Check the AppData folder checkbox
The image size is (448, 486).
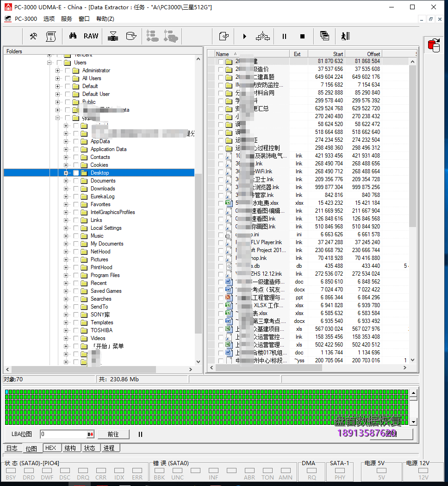76,141
